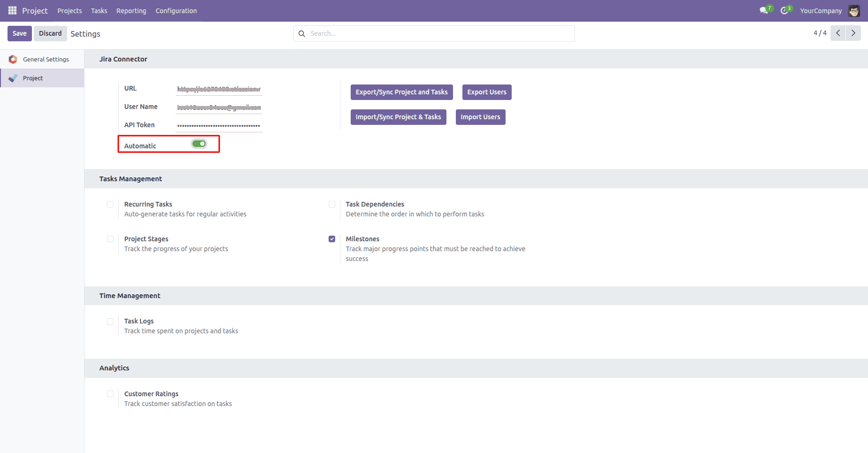Click the Project Stages label
Image resolution: width=868 pixels, height=453 pixels.
pyautogui.click(x=146, y=239)
